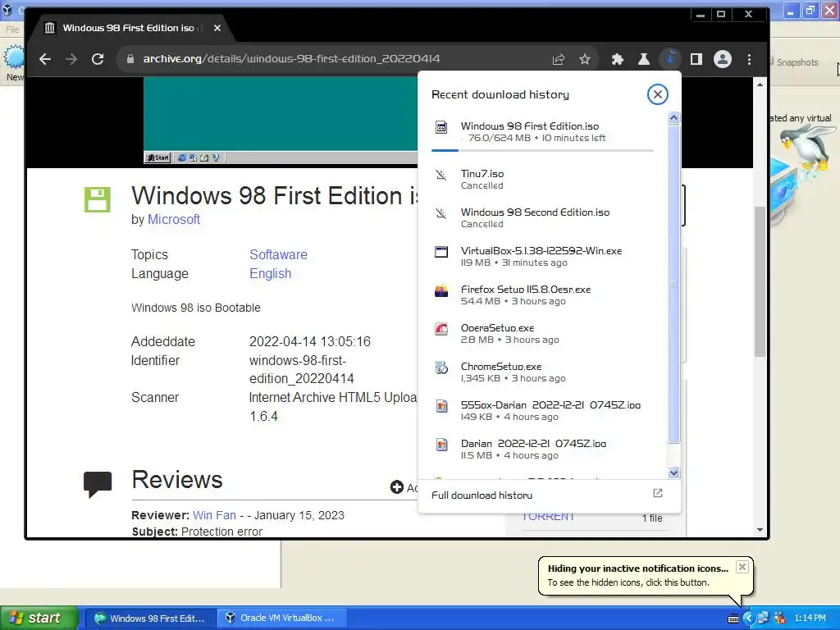The image size is (840, 630).
Task: Open the Chrome Labs flask icon
Action: click(x=644, y=59)
